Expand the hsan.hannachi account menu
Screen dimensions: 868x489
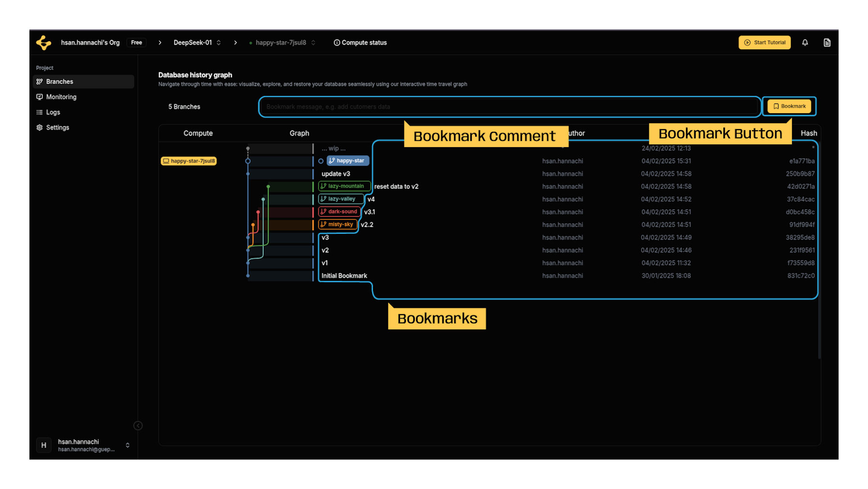tap(127, 445)
